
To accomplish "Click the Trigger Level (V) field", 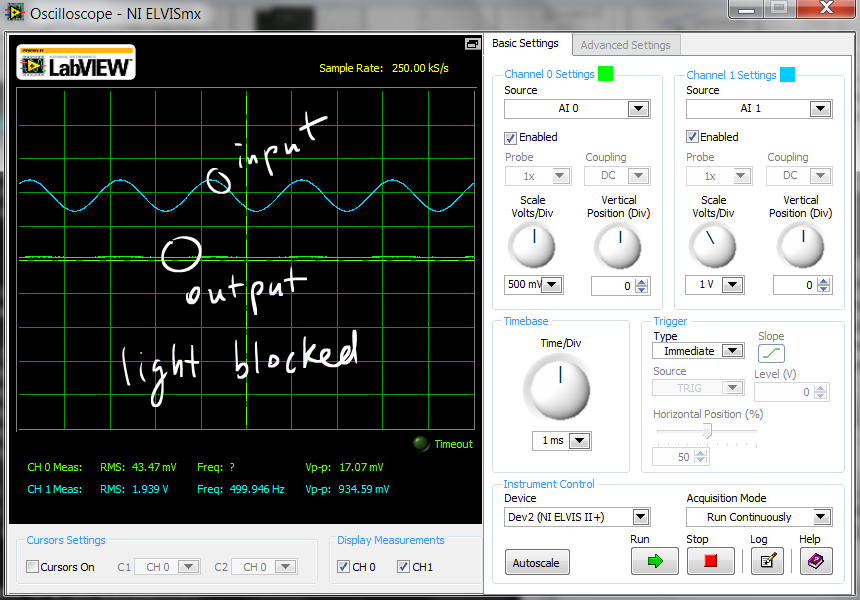I will click(x=784, y=392).
